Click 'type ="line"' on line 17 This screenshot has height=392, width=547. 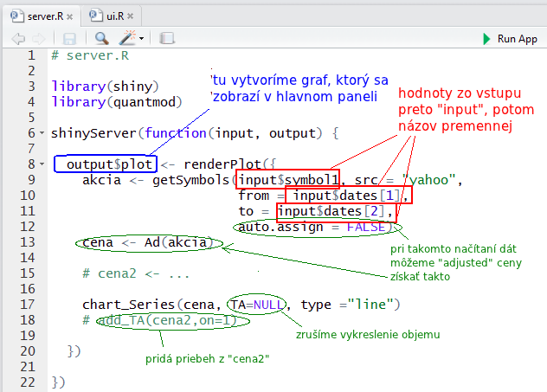pos(346,305)
